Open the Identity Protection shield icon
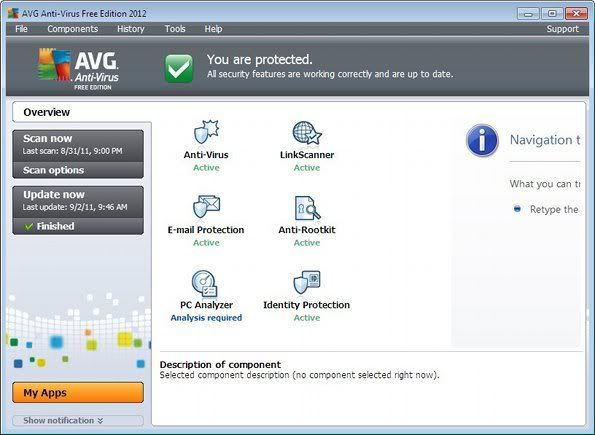 tap(307, 282)
